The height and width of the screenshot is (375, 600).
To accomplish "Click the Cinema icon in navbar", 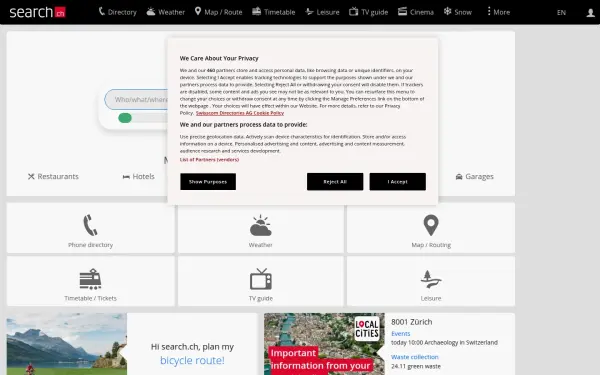I will coord(402,11).
